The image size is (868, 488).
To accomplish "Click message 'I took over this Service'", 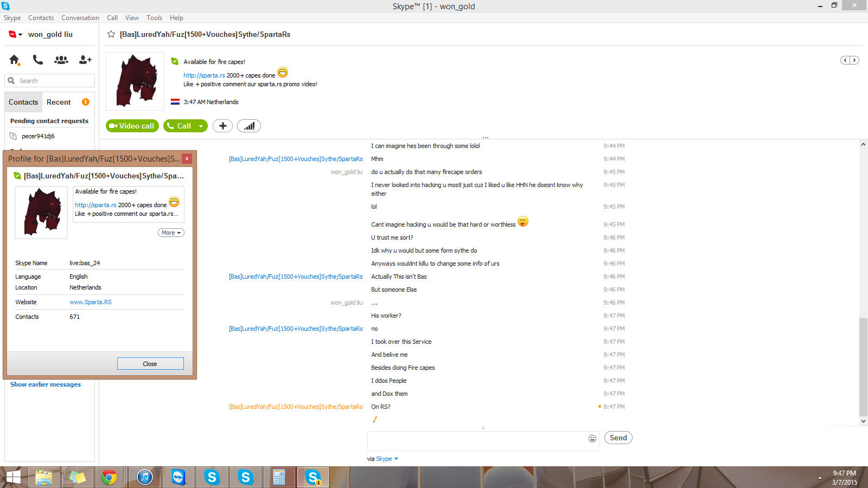I will tap(401, 342).
